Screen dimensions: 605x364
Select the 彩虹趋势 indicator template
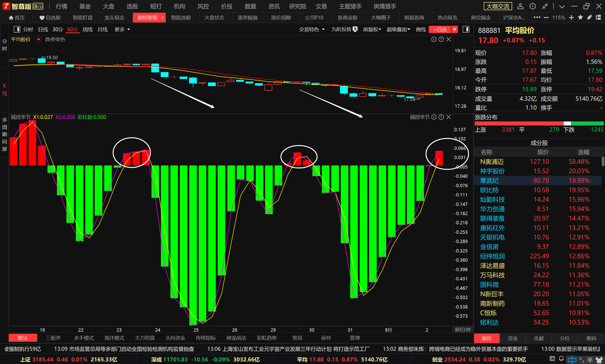click(x=267, y=338)
